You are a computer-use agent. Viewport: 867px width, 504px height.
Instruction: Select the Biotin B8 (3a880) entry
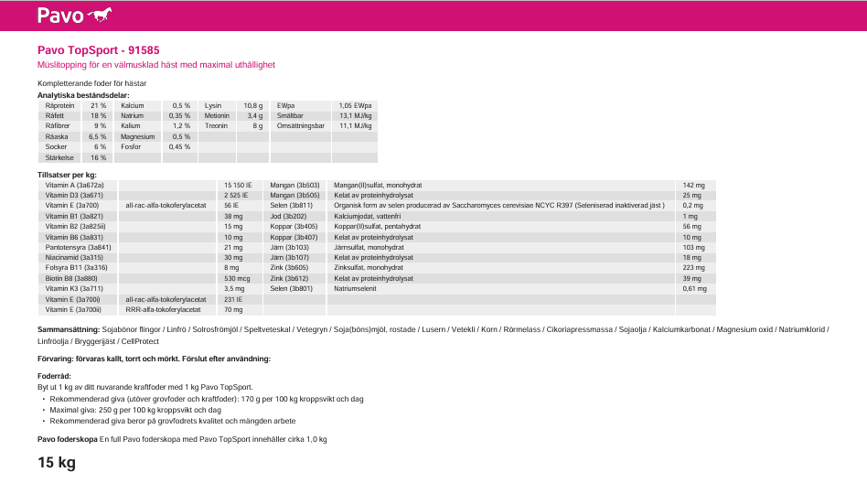point(70,278)
